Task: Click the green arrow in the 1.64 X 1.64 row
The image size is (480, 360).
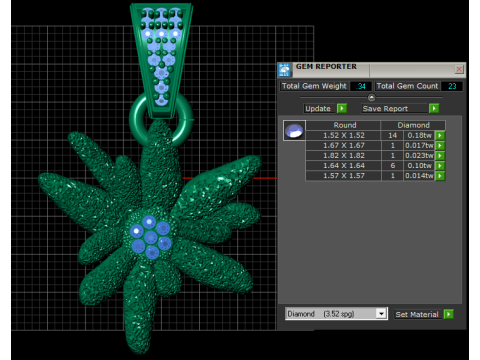Action: point(440,165)
